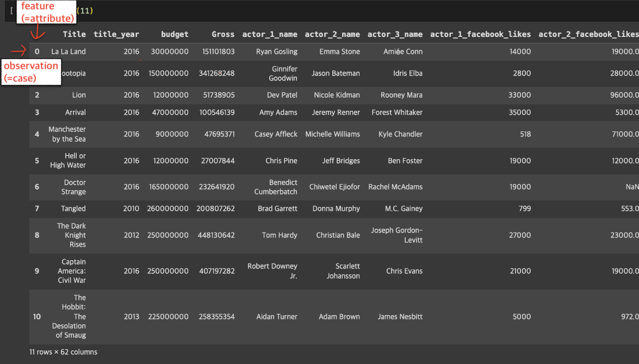This screenshot has height=364, width=639.
Task: Select The Hobbit Desolation of Smaug cell
Action: pos(69,316)
